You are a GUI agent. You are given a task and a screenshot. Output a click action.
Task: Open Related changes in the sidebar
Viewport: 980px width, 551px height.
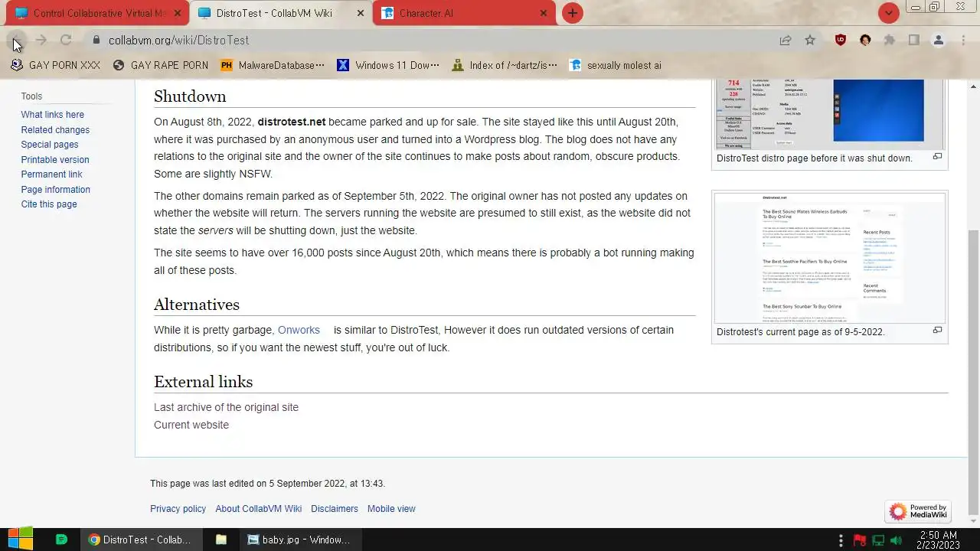coord(55,130)
